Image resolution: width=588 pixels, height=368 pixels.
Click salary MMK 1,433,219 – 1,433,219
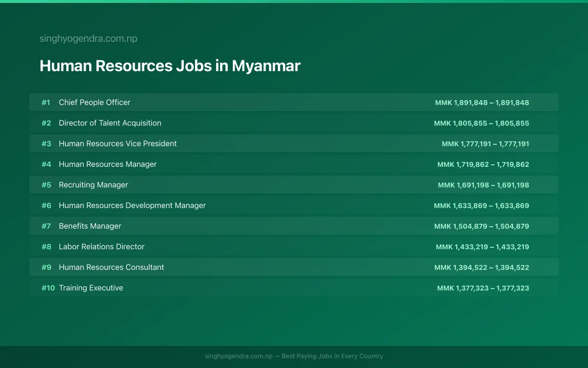[483, 247]
